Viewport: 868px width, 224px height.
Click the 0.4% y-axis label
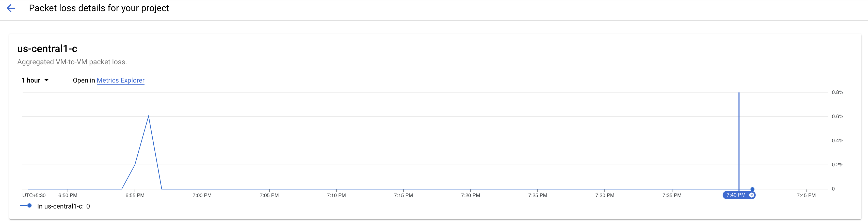pyautogui.click(x=837, y=140)
